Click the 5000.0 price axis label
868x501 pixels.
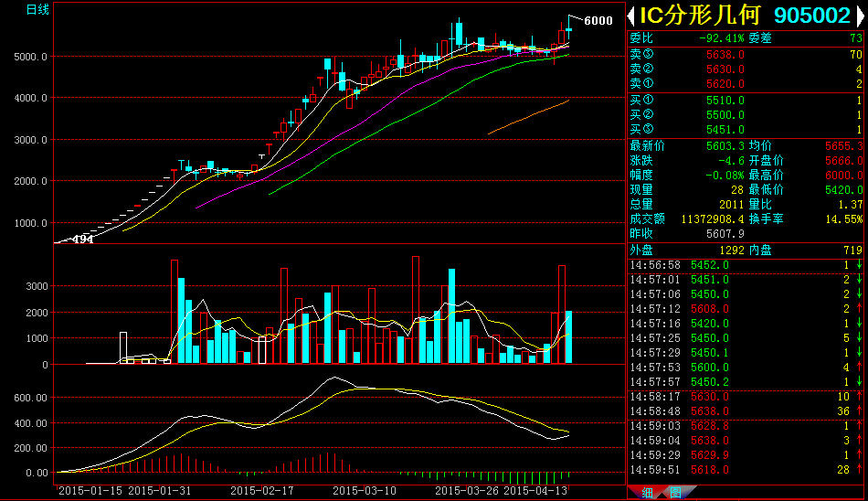[30, 57]
